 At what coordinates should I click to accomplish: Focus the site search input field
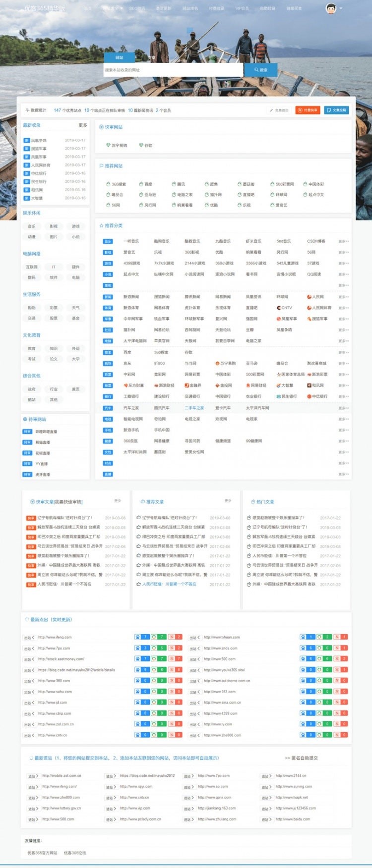pos(173,70)
